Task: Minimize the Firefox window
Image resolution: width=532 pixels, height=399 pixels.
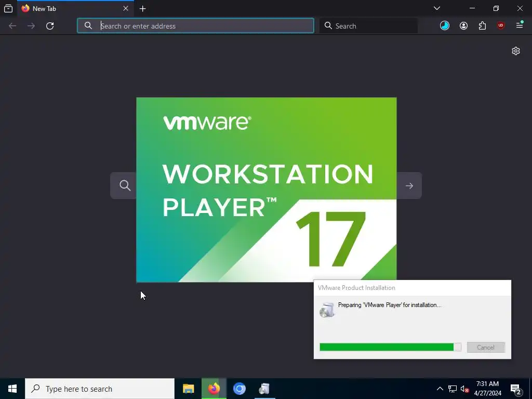Action: [472, 8]
